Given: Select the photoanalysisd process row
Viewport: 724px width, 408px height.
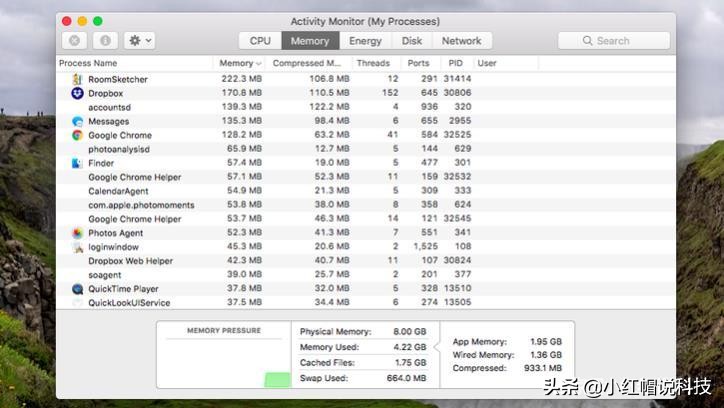Looking at the screenshot, I should pos(366,149).
